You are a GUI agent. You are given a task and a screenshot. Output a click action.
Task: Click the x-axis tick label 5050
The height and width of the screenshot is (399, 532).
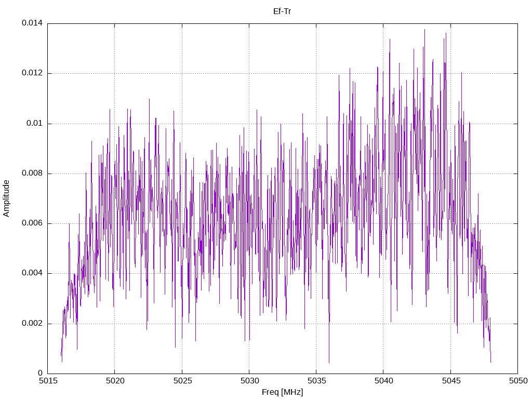[x=518, y=381]
